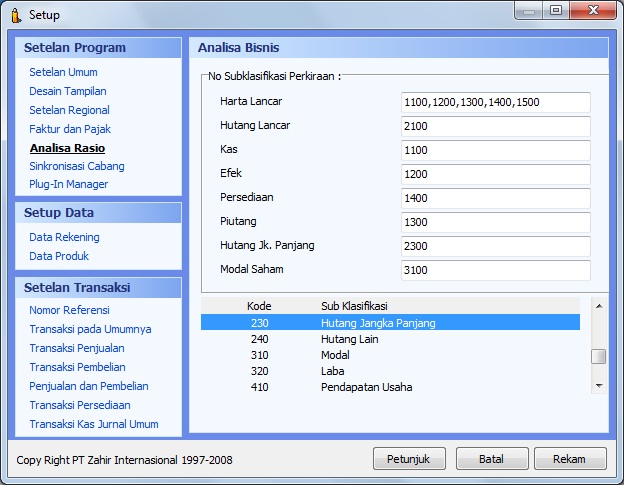624x485 pixels.
Task: Go to Faktur dan Pajak settings
Action: tap(69, 129)
